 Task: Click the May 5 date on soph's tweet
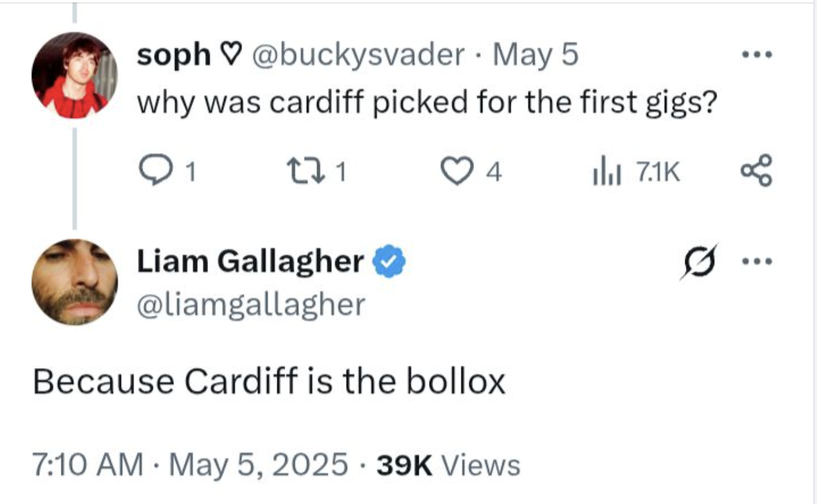535,56
